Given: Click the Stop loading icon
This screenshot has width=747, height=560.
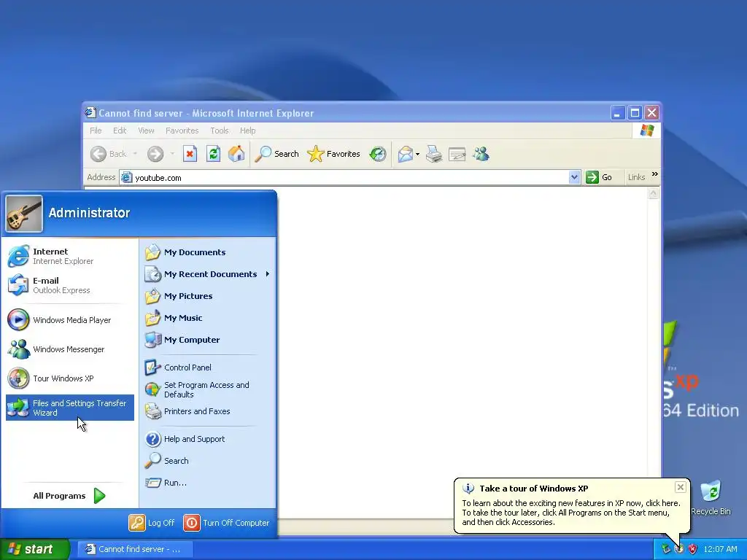Looking at the screenshot, I should [x=190, y=154].
